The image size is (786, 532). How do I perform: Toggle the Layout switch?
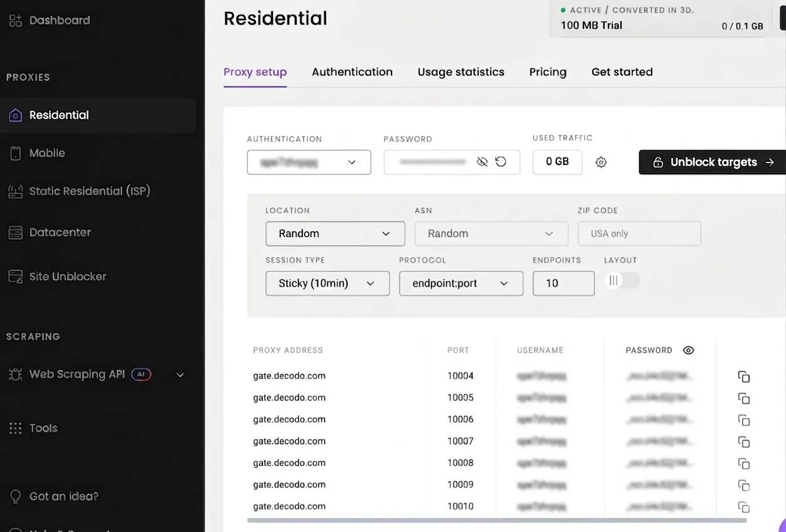pyautogui.click(x=622, y=280)
